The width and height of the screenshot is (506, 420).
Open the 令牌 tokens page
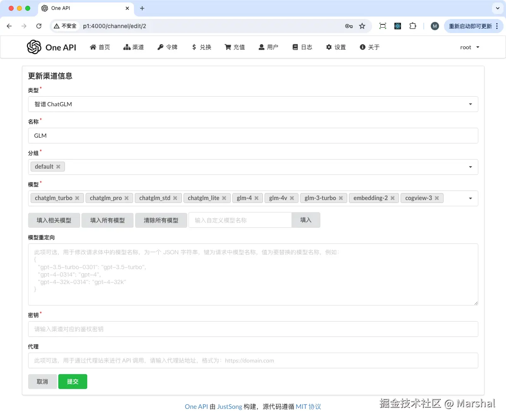(167, 47)
